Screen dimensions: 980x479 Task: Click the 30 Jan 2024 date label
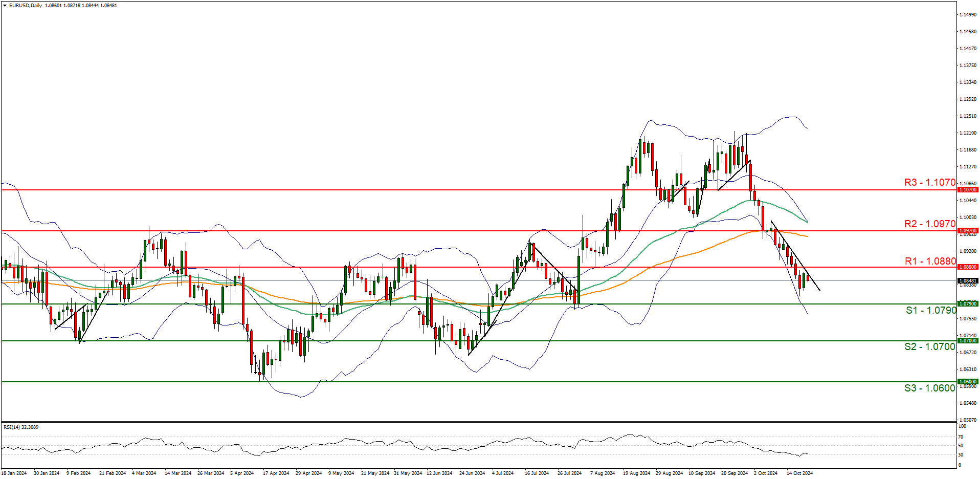point(47,473)
